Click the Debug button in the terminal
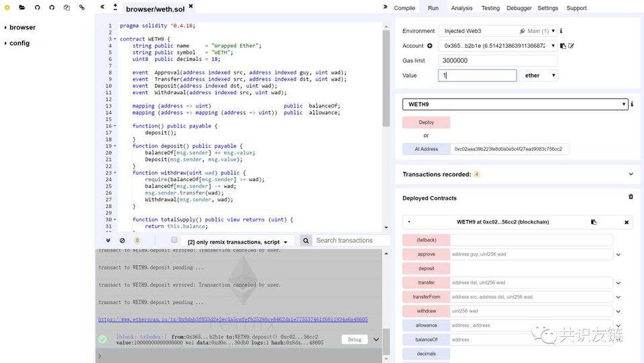 [354, 340]
